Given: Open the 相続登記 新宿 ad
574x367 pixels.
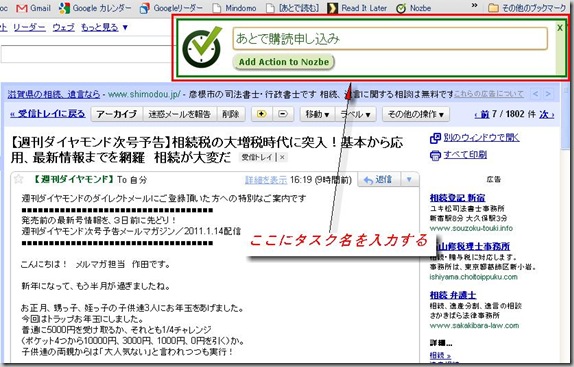Looking at the screenshot, I should pos(458,198).
